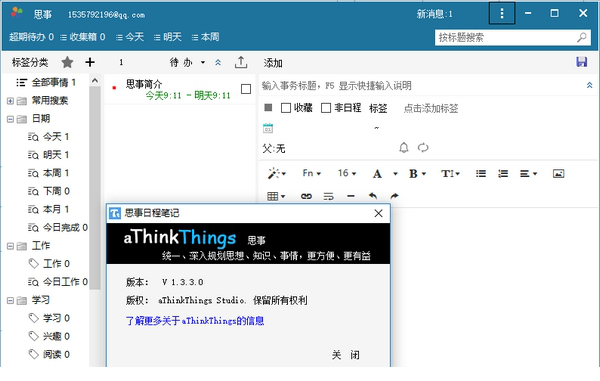
Task: Collapse list with double up chevron
Action: pyautogui.click(x=218, y=62)
